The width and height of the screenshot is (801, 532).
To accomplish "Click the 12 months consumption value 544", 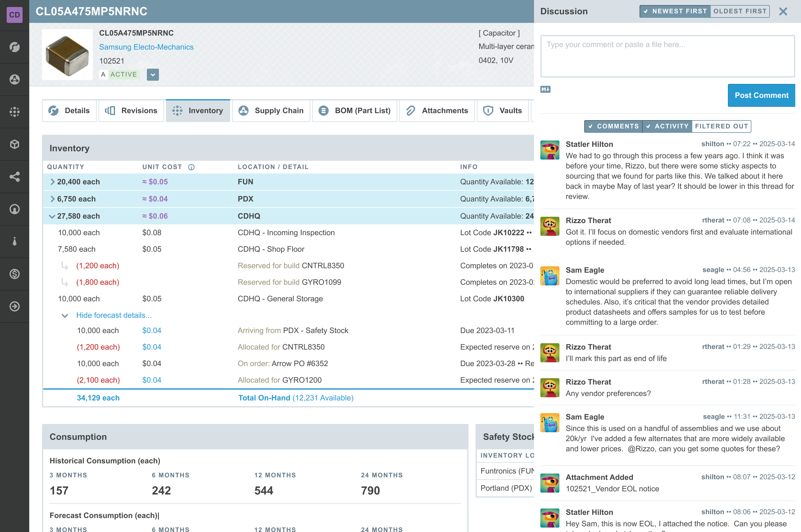I will (264, 491).
